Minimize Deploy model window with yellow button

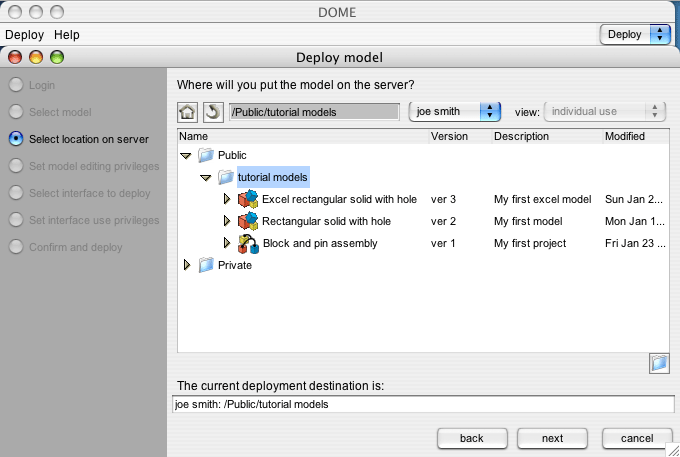click(x=36, y=57)
